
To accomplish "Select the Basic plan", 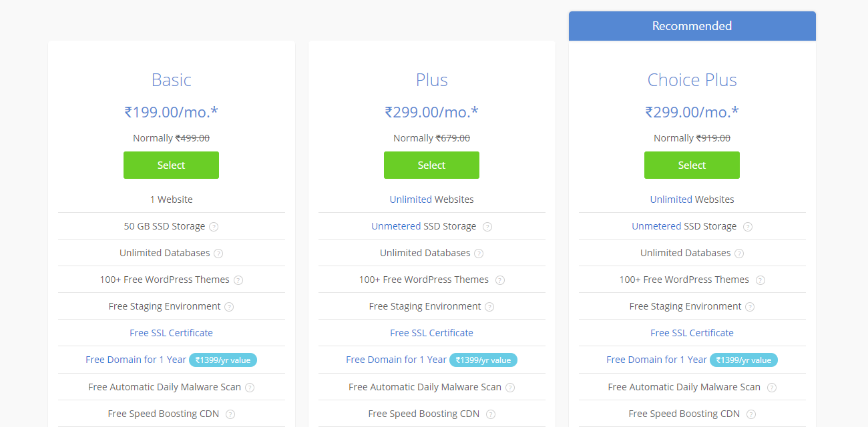I will point(171,165).
